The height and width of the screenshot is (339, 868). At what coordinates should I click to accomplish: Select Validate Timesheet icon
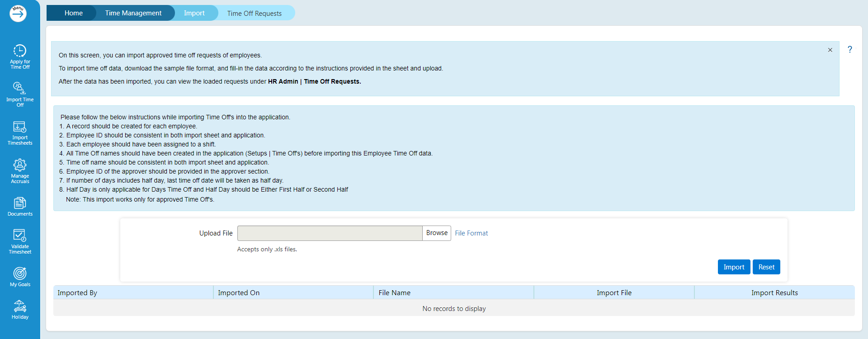[20, 241]
